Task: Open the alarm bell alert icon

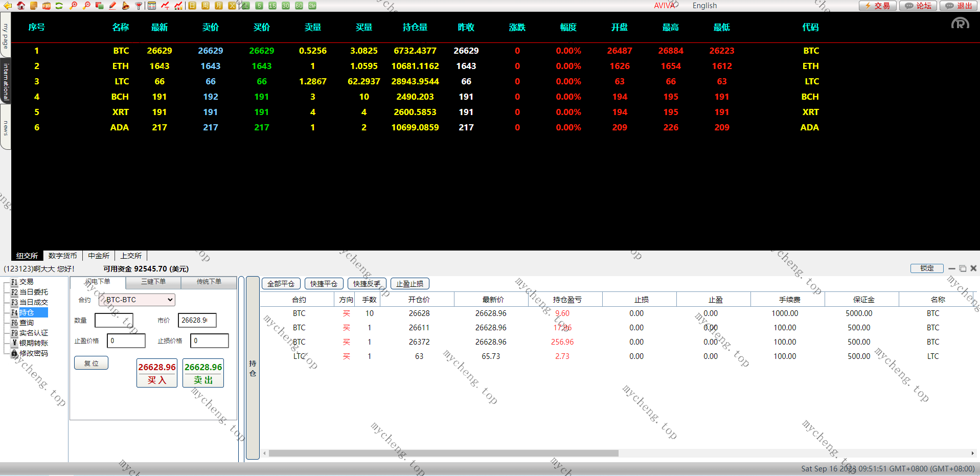Action: tap(125, 6)
